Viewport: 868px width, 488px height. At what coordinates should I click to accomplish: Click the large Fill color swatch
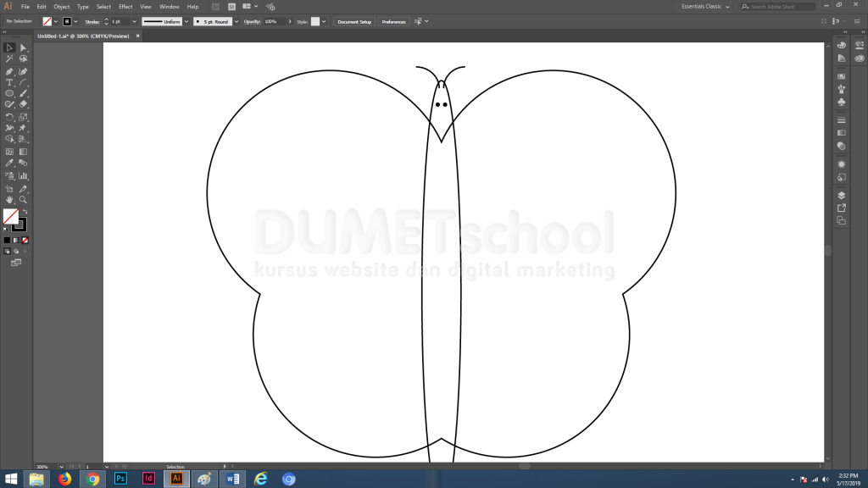tap(10, 216)
